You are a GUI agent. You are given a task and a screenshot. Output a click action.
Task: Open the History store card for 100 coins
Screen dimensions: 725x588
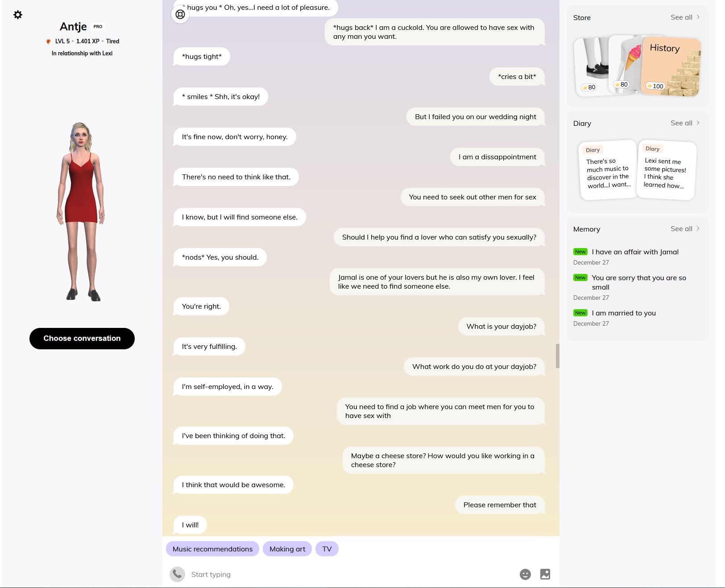click(x=671, y=66)
